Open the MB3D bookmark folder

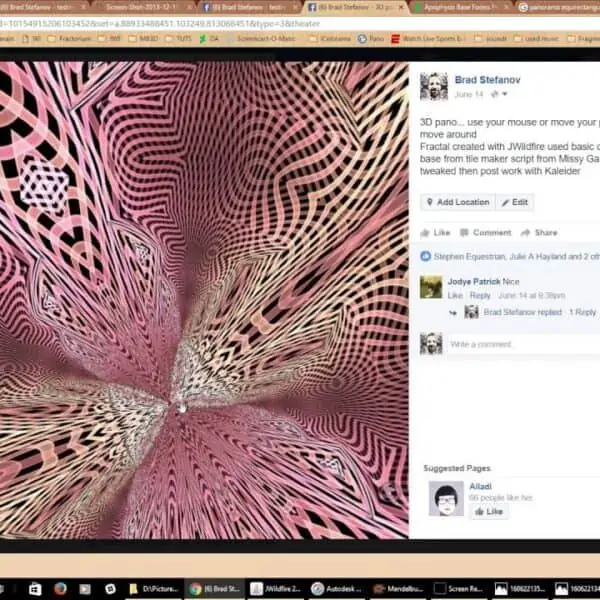[x=143, y=39]
